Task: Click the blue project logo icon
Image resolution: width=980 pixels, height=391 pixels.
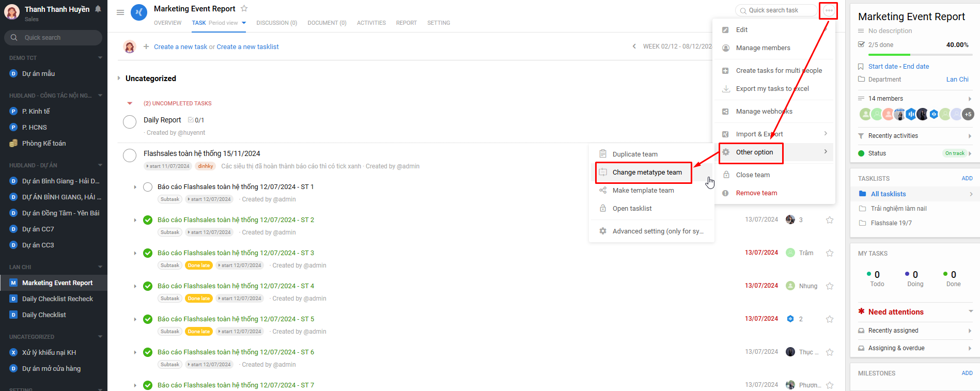Action: pos(139,12)
